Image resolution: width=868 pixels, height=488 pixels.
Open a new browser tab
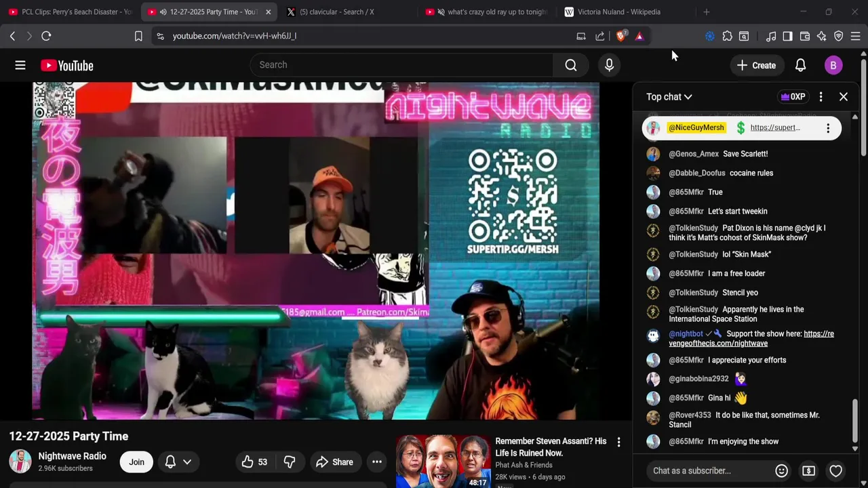(x=706, y=12)
